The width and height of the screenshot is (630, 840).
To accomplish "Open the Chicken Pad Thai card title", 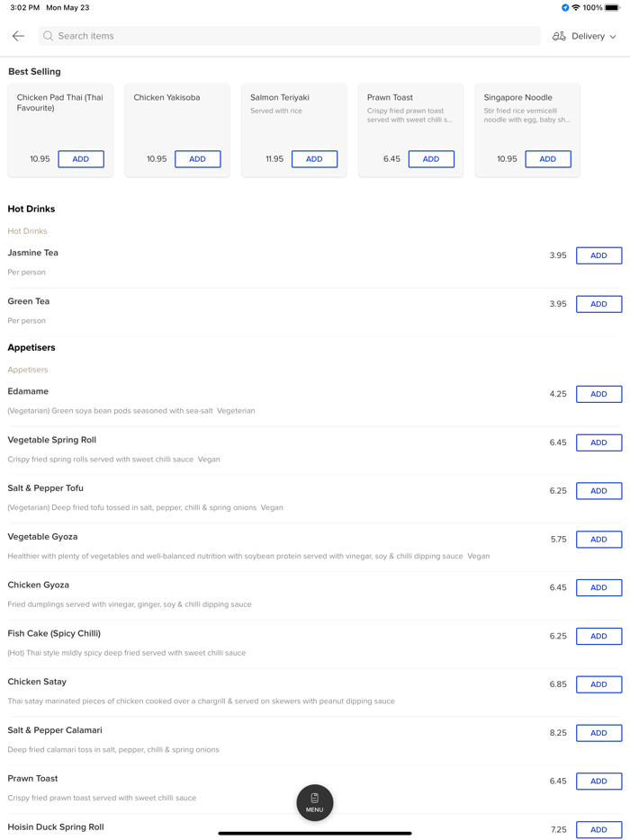I will tap(59, 103).
